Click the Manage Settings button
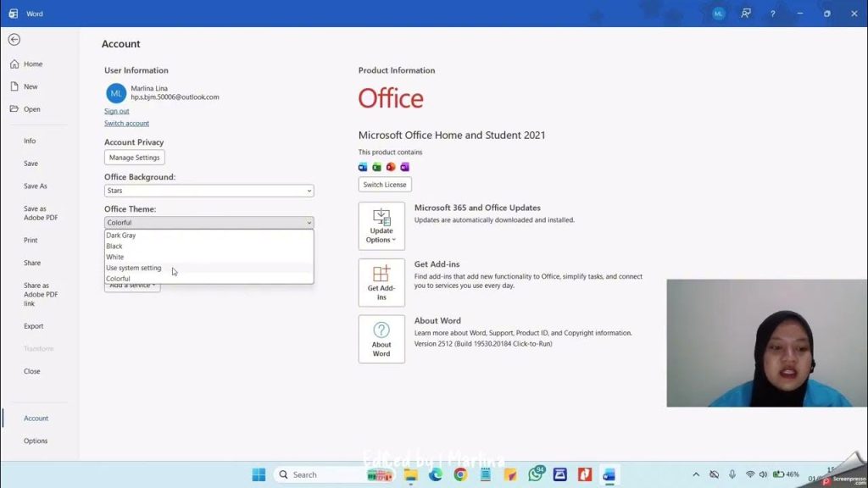This screenshot has width=868, height=488. pyautogui.click(x=134, y=158)
